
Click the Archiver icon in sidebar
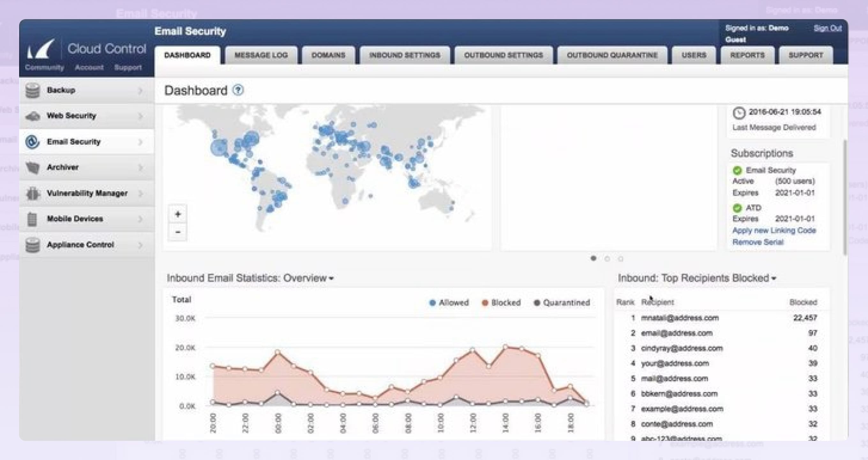(32, 167)
